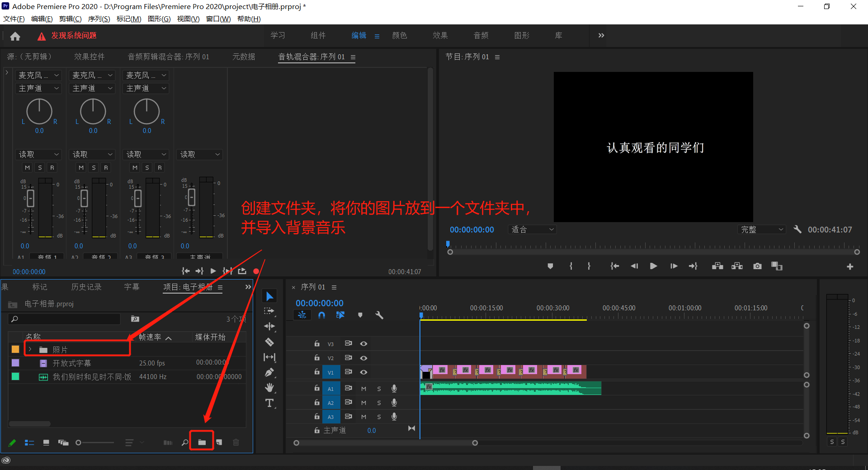Select the Type tool

269,403
